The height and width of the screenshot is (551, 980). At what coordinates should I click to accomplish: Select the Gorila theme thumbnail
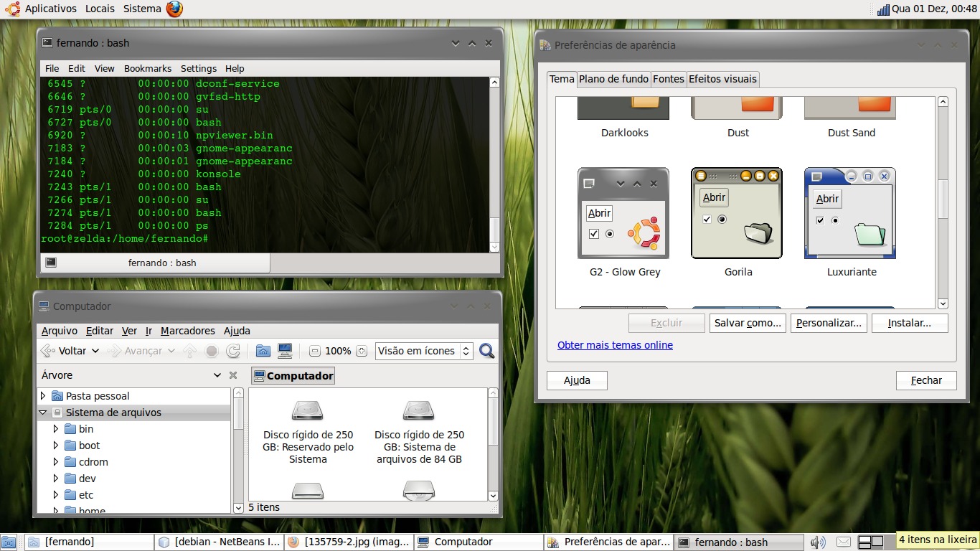click(x=737, y=213)
